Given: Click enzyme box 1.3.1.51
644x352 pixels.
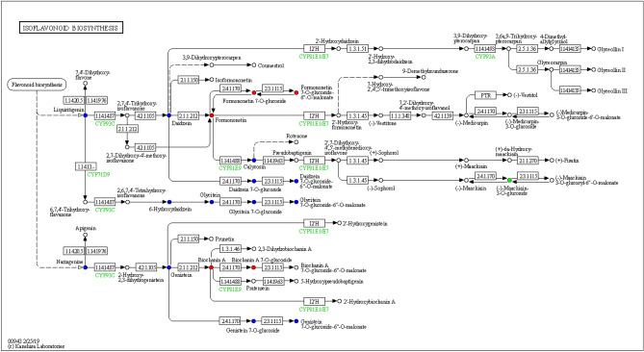Looking at the screenshot, I should tap(357, 48).
